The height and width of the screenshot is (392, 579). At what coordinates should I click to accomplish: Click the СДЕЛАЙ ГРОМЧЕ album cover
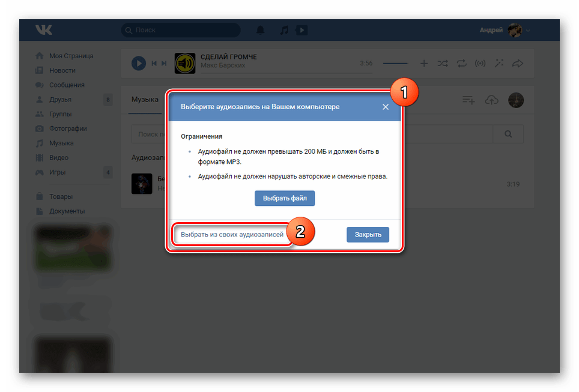[184, 63]
